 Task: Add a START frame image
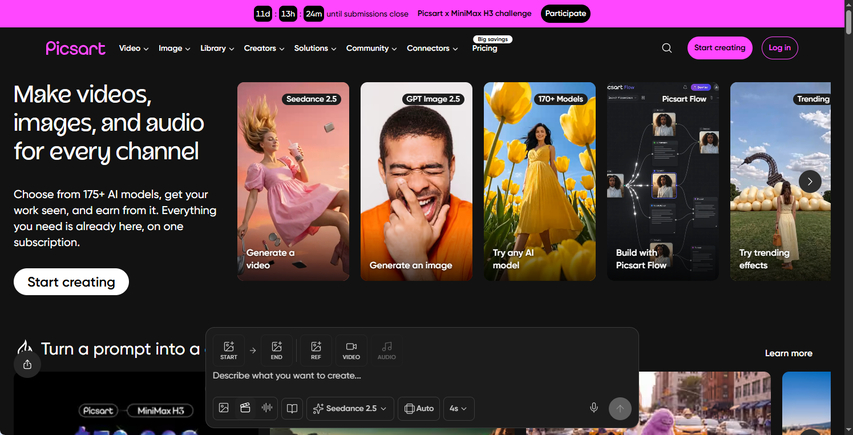click(228, 351)
